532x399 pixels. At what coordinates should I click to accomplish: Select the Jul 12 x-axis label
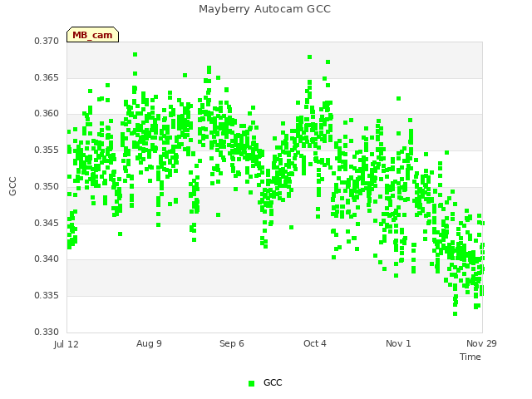point(66,344)
